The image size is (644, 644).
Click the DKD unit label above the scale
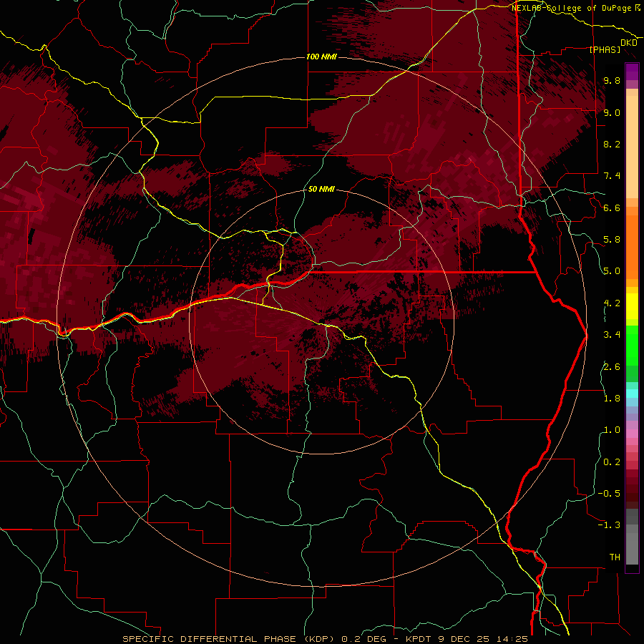point(629,43)
